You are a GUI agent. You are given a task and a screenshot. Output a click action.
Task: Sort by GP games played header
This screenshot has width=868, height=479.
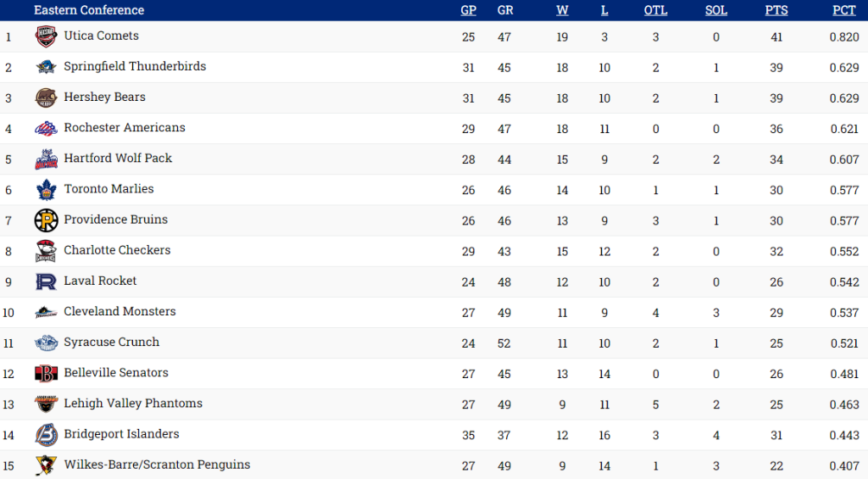tap(468, 10)
